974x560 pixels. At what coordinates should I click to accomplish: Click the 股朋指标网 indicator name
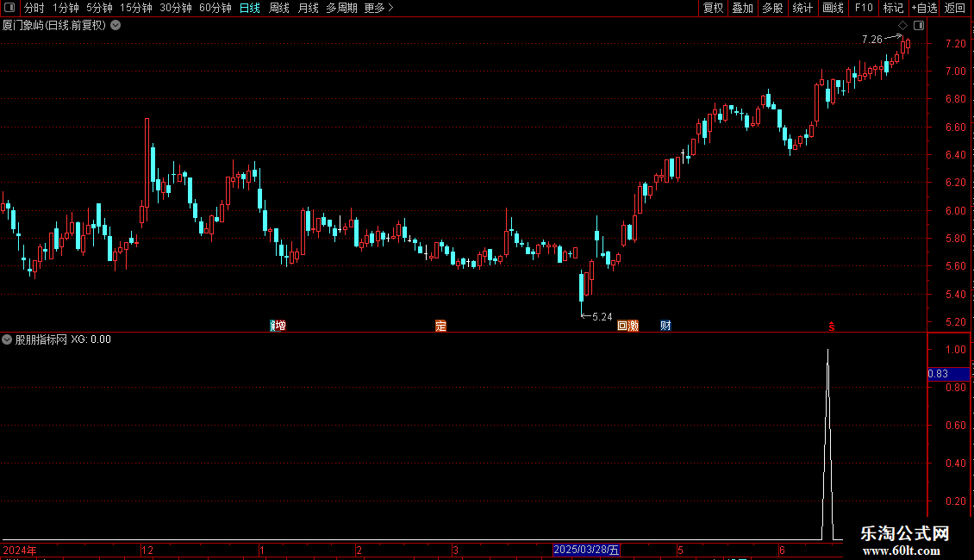click(41, 339)
